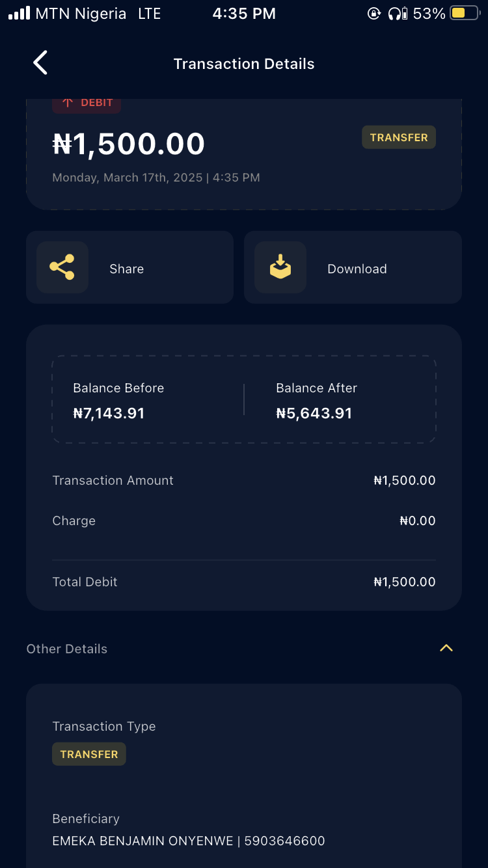This screenshot has width=488, height=868.
Task: Select the Balance Before amount
Action: click(109, 413)
